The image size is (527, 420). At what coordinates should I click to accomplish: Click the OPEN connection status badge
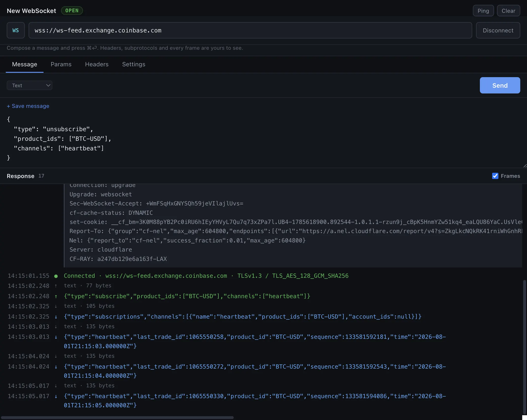72,11
